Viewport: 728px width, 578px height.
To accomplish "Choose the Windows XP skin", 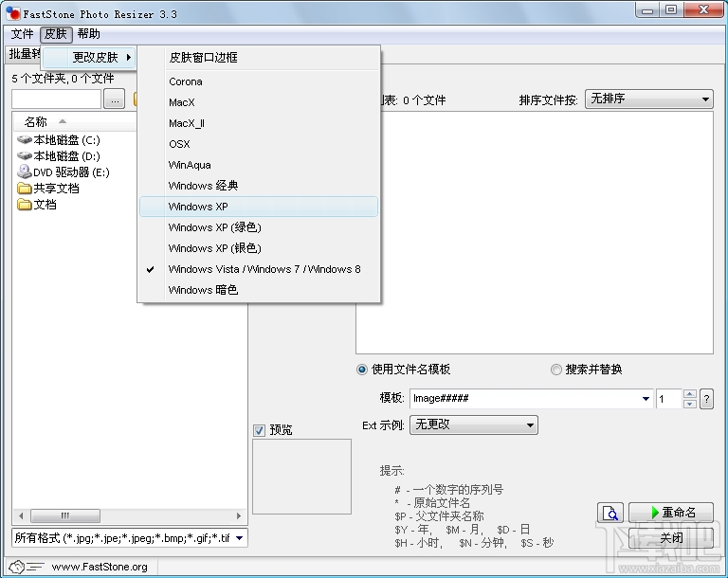I will [259, 207].
